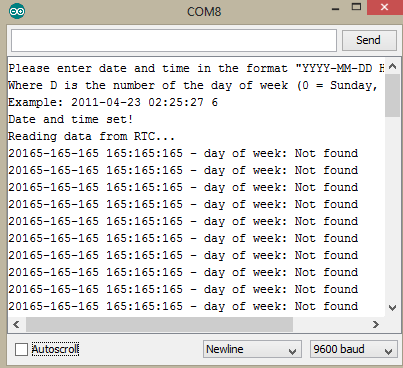Image resolution: width=403 pixels, height=368 pixels.
Task: Minimize the COM8 serial monitor window
Action: click(x=335, y=9)
